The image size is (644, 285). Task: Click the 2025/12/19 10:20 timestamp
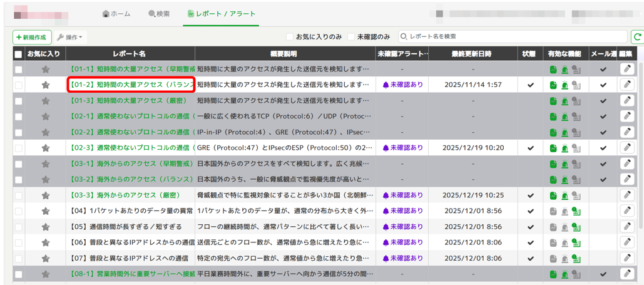pos(474,148)
